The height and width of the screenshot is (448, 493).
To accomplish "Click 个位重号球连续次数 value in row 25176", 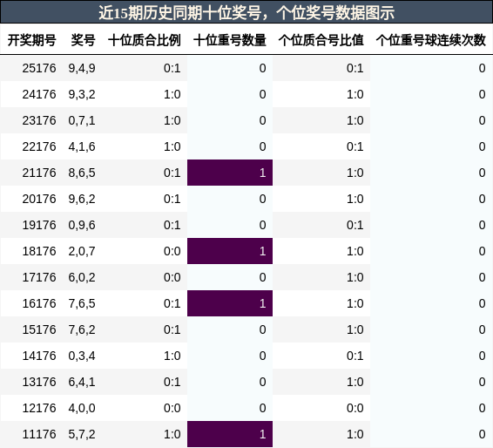I will [x=482, y=68].
